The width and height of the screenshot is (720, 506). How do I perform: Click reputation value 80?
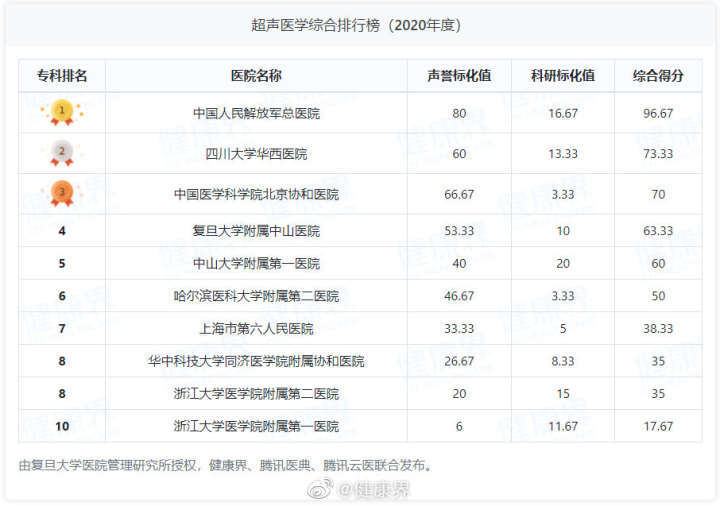coord(459,113)
